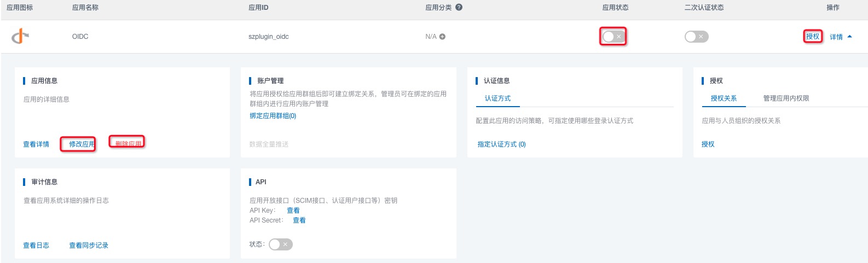The image size is (868, 263).
Task: Open 查看日志 in audit info
Action: pyautogui.click(x=36, y=246)
